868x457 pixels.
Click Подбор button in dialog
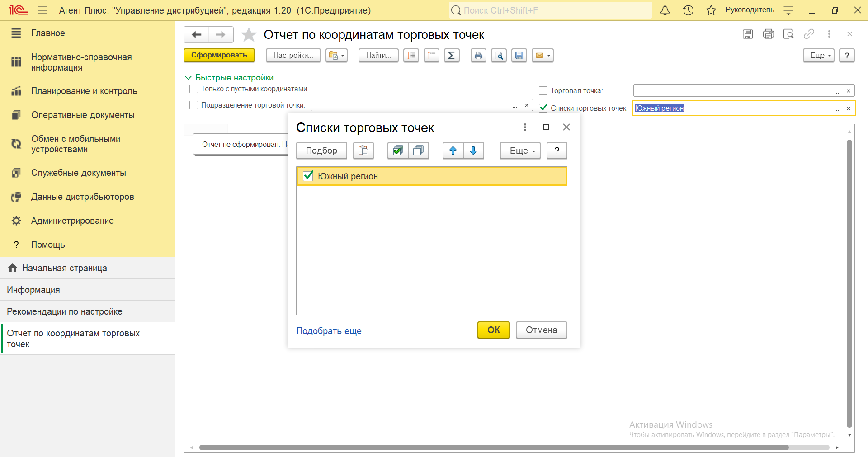point(321,151)
